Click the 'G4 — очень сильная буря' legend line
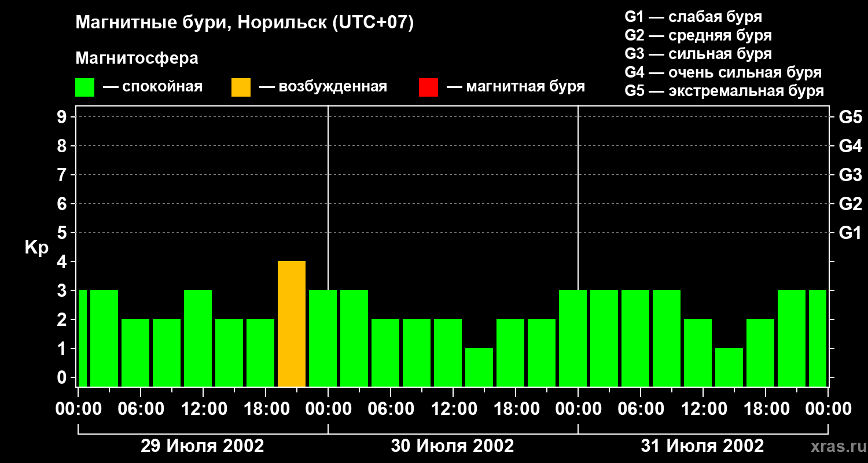 pyautogui.click(x=723, y=72)
